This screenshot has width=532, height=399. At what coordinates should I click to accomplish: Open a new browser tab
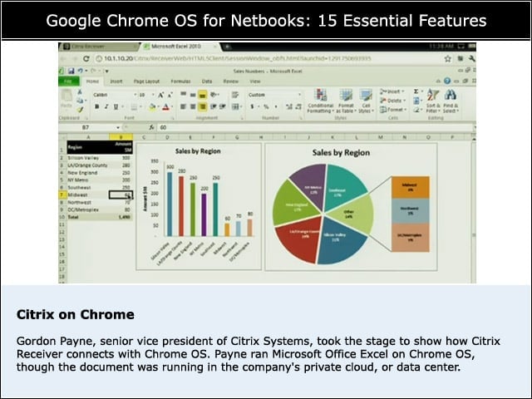(x=227, y=47)
